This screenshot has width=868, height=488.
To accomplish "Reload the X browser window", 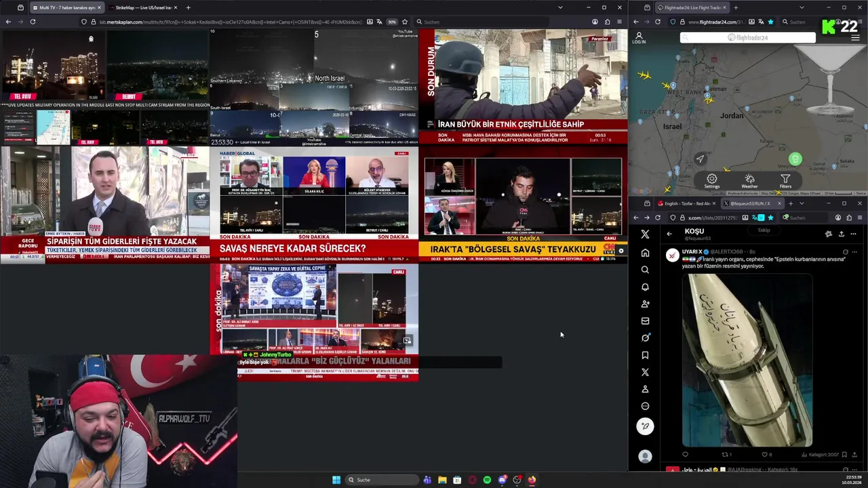I will point(658,218).
